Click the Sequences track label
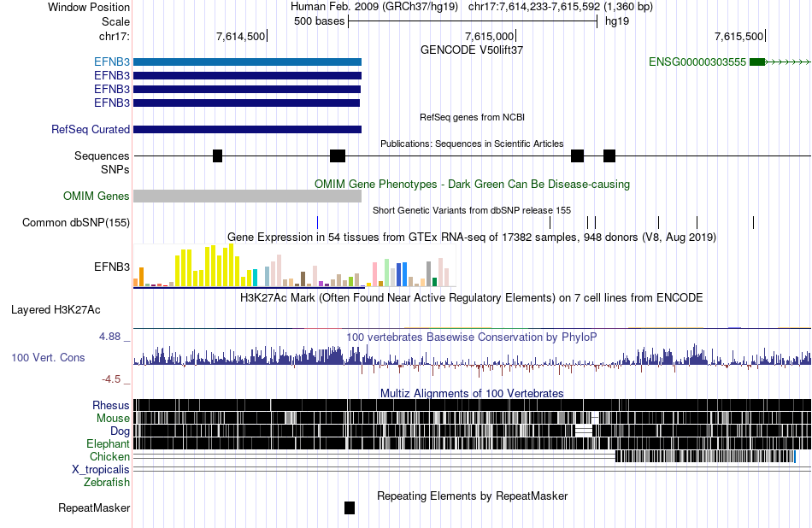Viewport: 812px width, 528px height. (x=102, y=155)
